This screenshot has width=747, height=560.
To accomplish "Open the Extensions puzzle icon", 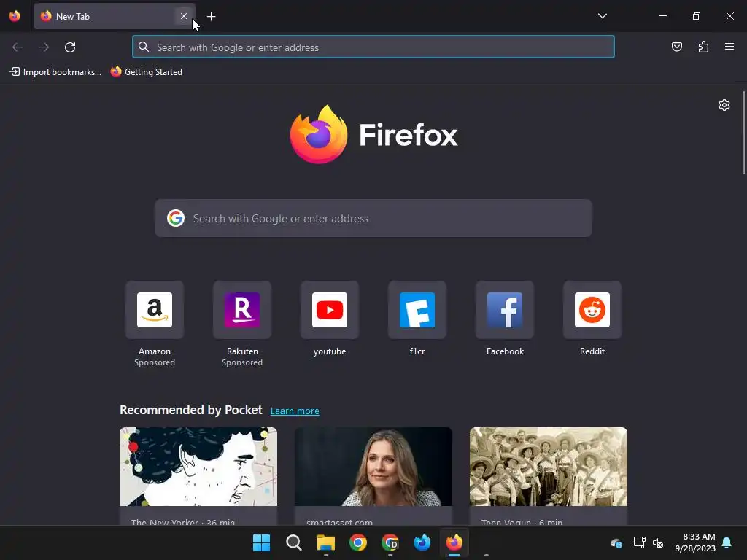I will click(x=703, y=47).
